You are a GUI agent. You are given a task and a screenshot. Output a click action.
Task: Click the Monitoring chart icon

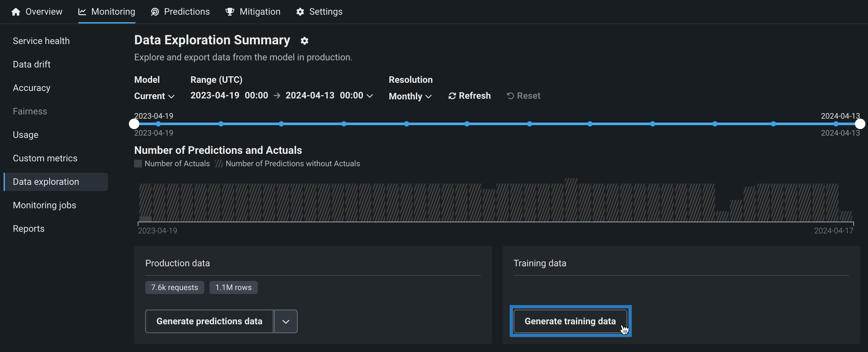pyautogui.click(x=82, y=12)
